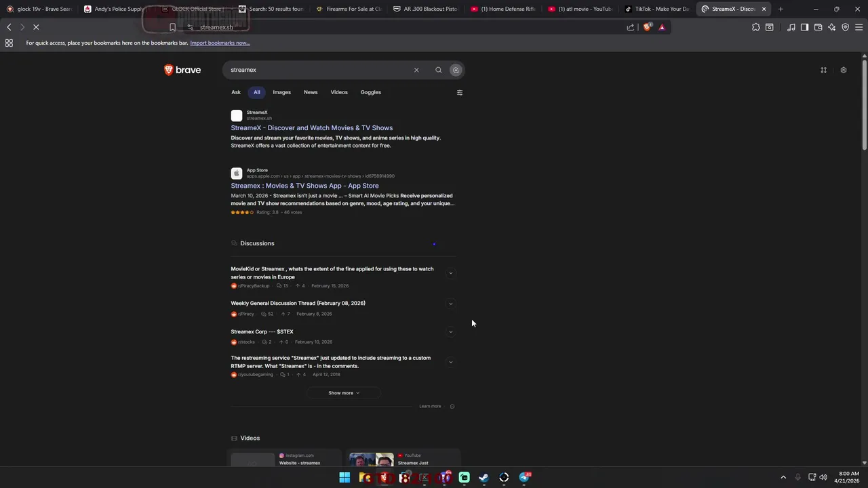Expand the Streamex Corp $STEX discussion
868x488 pixels.
tap(450, 332)
